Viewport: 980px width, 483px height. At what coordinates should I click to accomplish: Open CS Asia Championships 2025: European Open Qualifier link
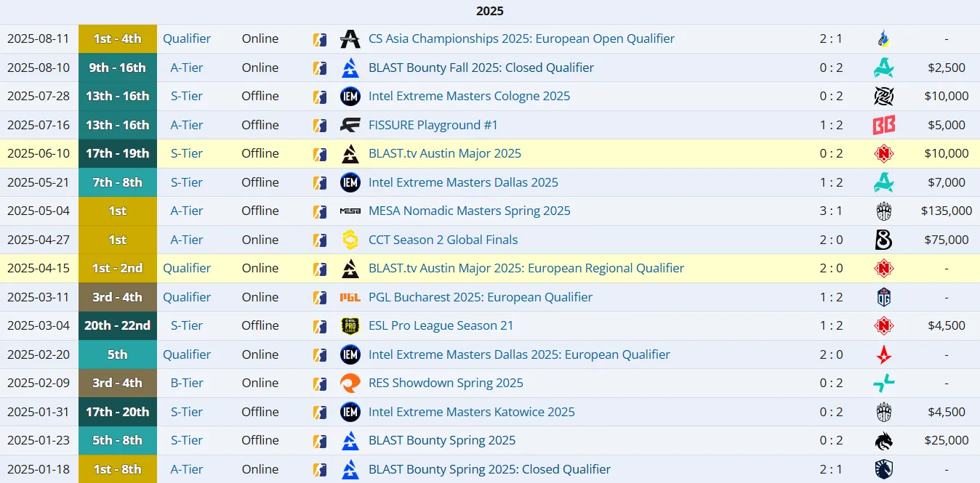click(521, 39)
